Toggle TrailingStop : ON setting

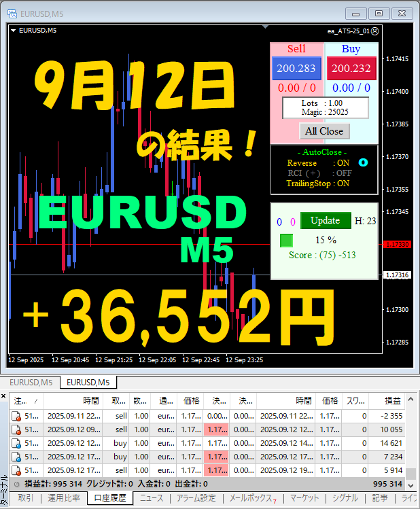[x=318, y=183]
